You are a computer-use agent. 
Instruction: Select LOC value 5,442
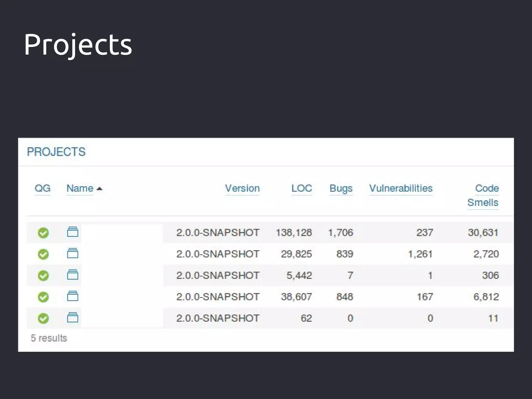299,276
